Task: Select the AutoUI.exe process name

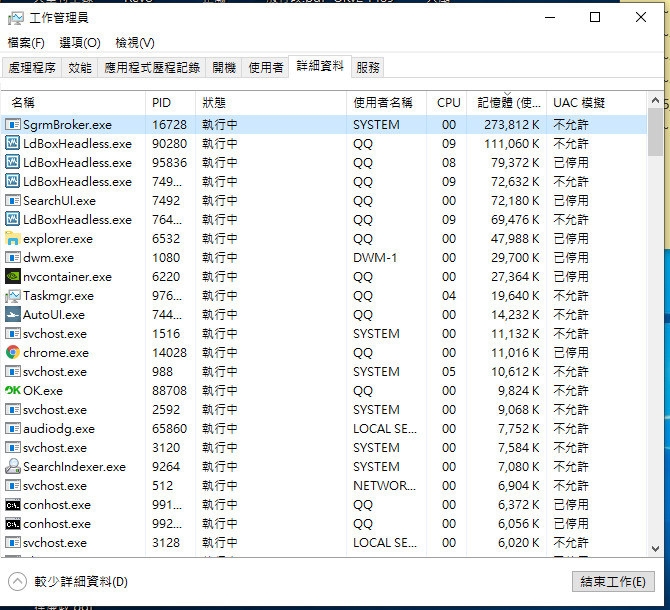Action: (x=54, y=315)
